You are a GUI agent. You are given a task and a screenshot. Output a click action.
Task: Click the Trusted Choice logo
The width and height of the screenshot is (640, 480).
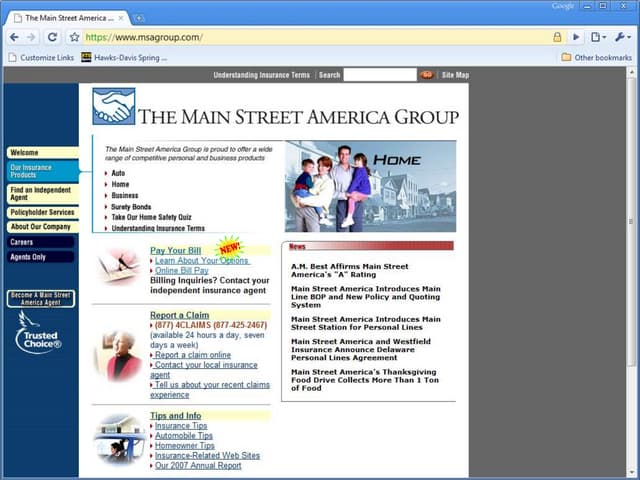(38, 332)
